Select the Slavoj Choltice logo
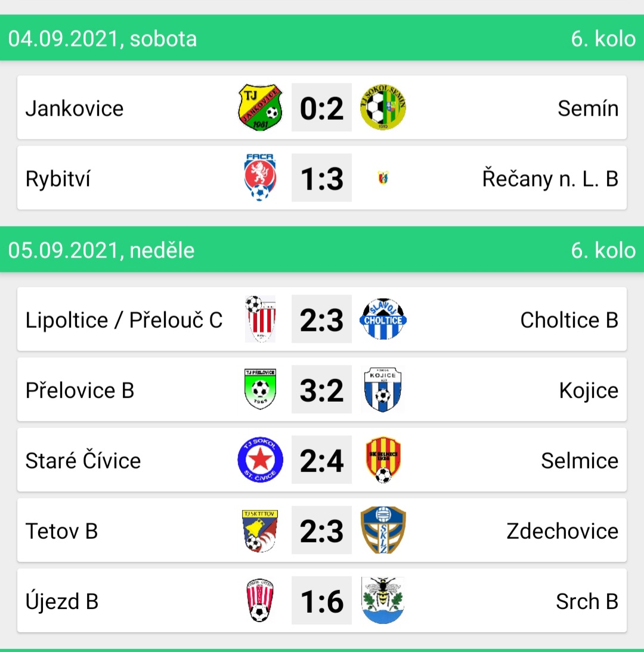 pos(383,319)
